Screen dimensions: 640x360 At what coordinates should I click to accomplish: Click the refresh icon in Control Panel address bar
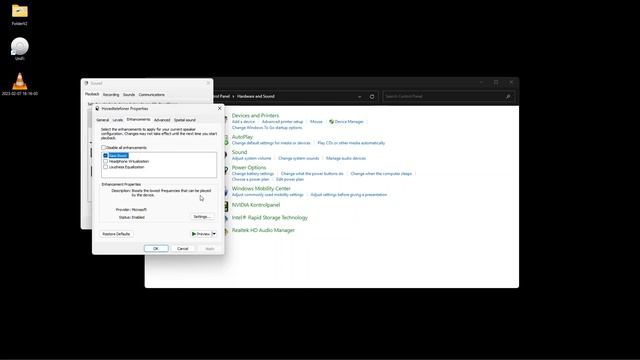(372, 97)
